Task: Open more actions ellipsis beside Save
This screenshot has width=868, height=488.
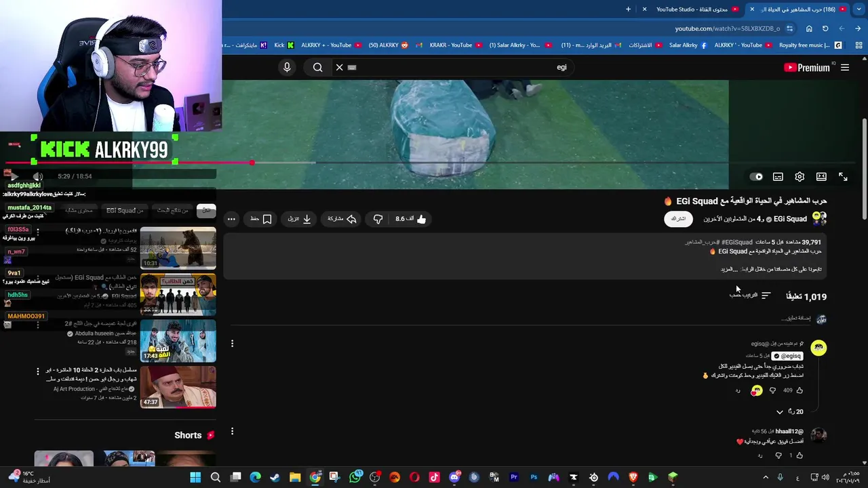Action: pyautogui.click(x=231, y=219)
